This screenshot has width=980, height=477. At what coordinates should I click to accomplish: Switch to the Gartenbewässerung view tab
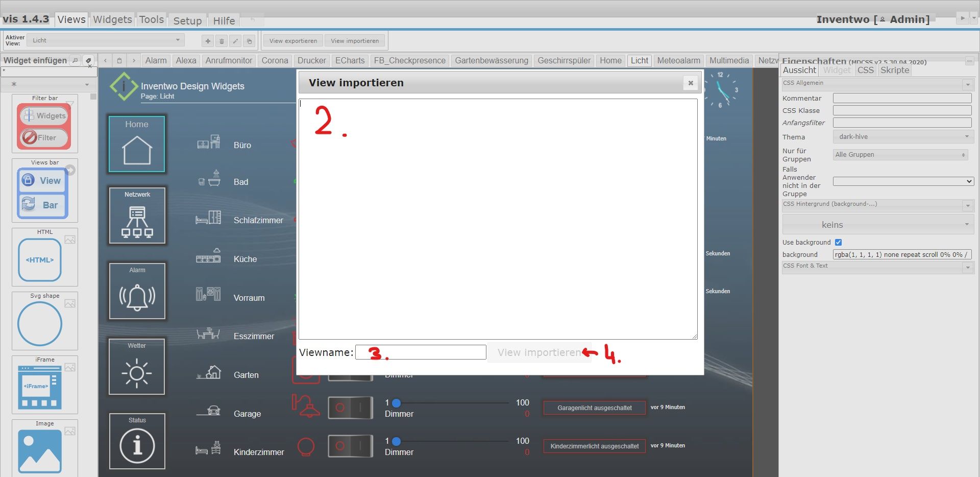[492, 60]
